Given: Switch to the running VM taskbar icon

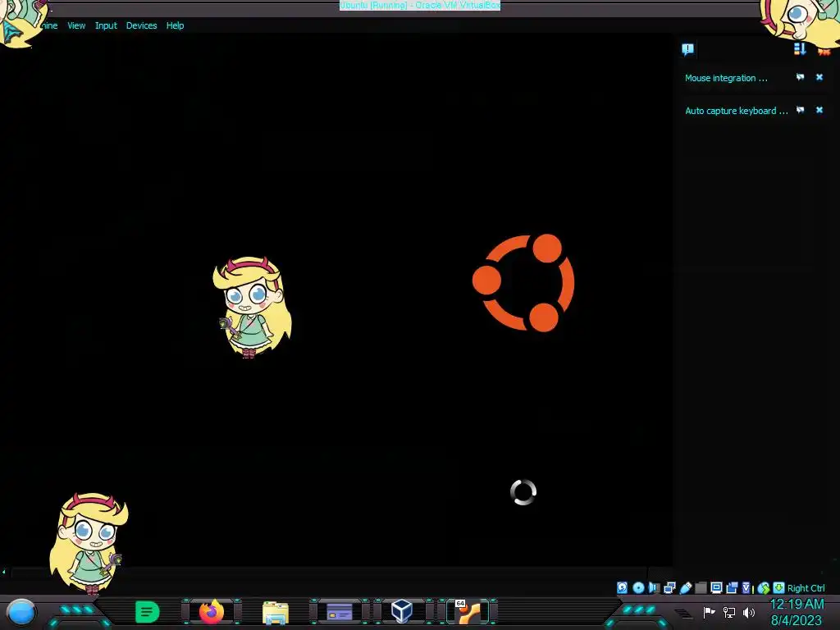Looking at the screenshot, I should 468,612.
